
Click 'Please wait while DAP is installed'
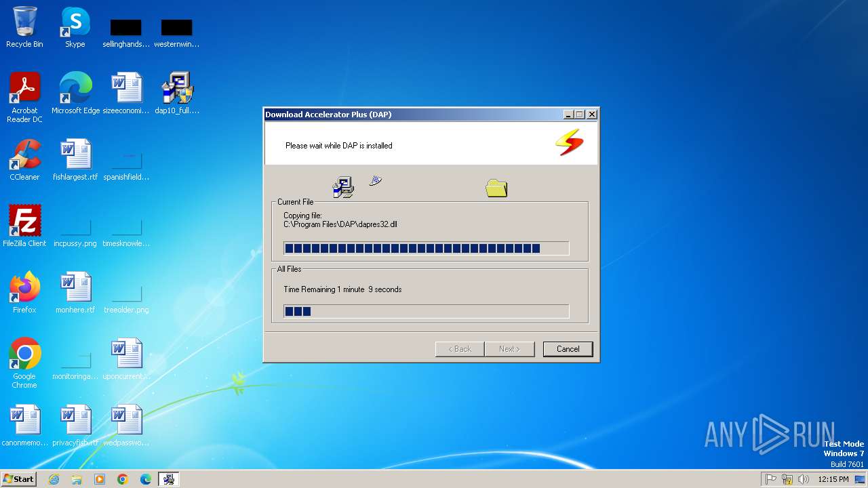[x=338, y=146]
